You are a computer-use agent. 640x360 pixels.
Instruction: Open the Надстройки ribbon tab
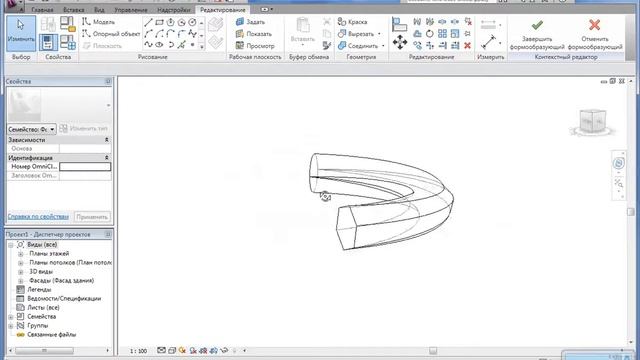[174, 9]
